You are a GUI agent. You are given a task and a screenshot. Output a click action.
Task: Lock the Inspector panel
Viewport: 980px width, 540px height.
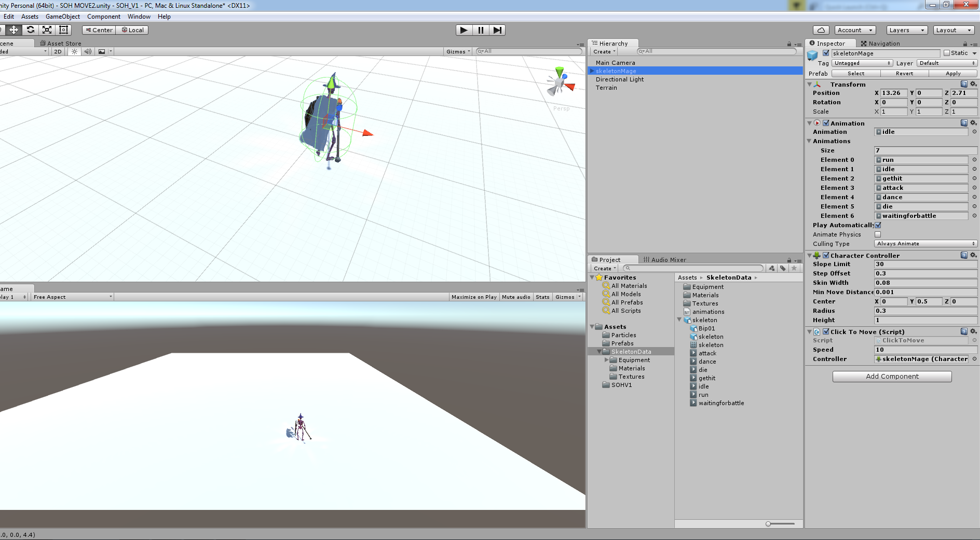pos(965,44)
